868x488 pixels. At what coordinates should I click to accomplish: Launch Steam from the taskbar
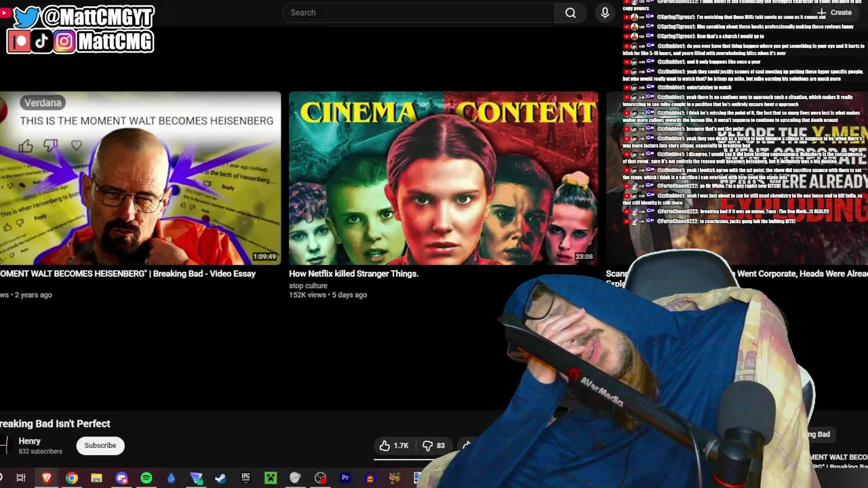coord(220,478)
